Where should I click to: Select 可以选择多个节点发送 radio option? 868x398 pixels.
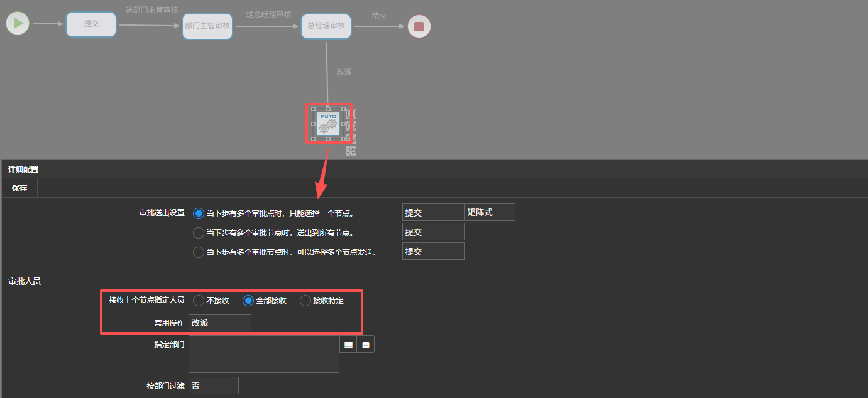tap(199, 252)
